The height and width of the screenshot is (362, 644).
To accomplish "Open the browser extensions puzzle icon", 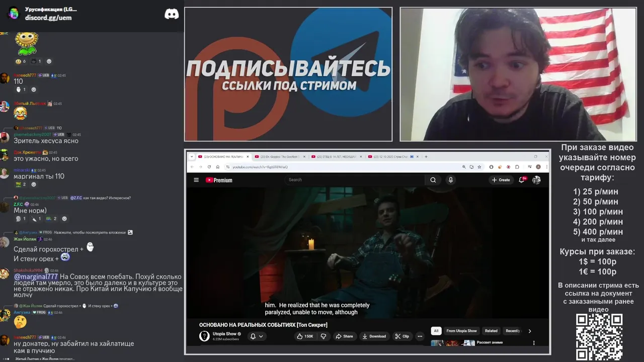I will (517, 167).
